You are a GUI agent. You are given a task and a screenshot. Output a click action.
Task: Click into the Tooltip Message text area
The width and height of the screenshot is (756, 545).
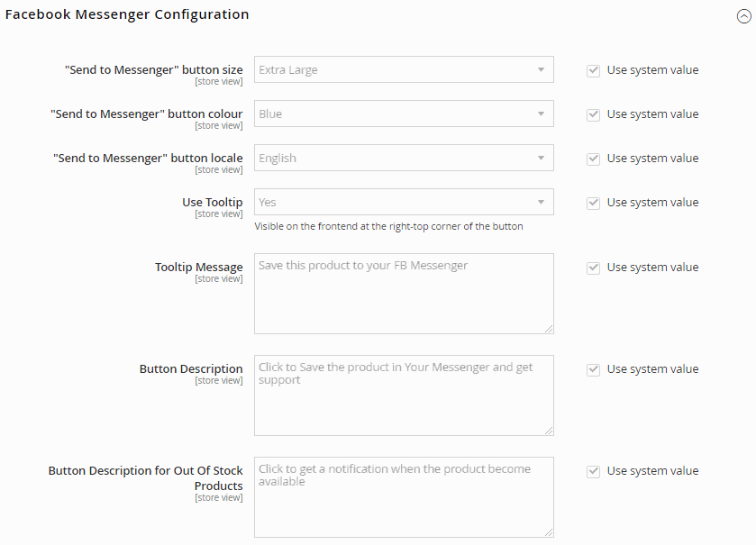pyautogui.click(x=404, y=294)
